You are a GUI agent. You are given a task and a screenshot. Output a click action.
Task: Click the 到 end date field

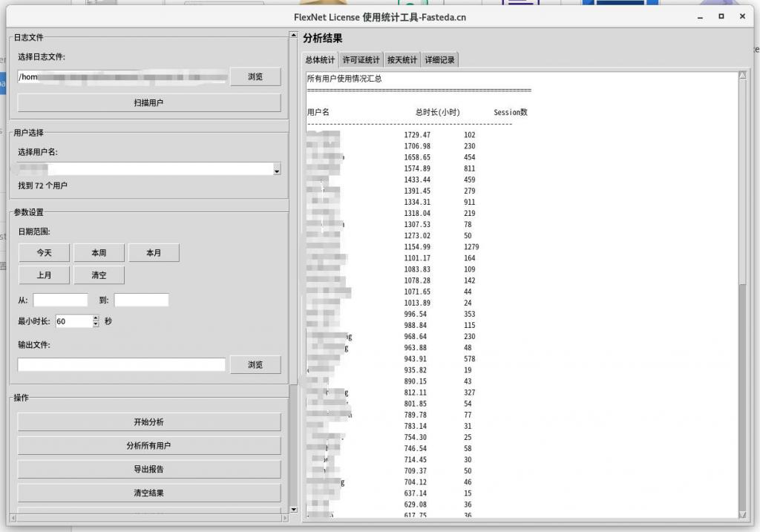coord(141,300)
